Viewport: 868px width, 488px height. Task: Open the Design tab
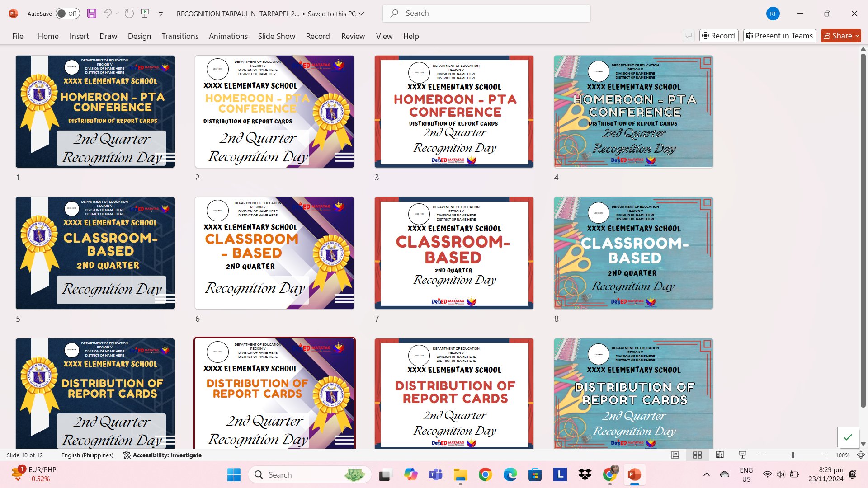139,36
